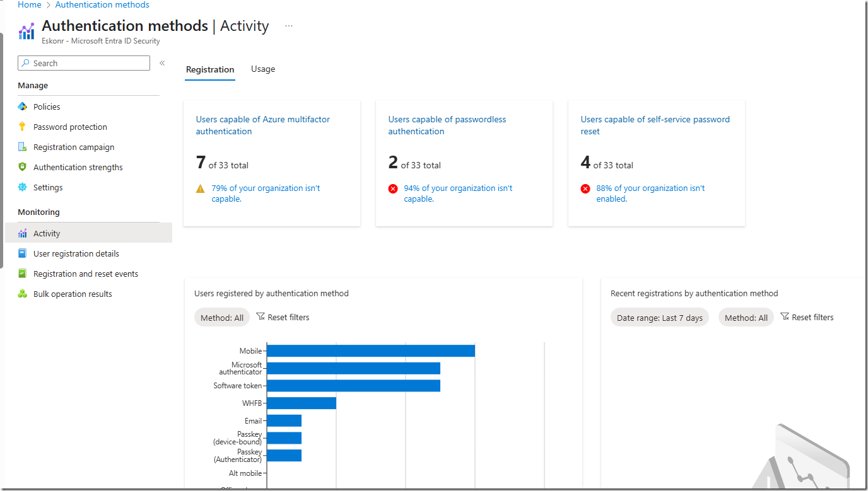Click the User registration details icon
The image size is (868, 491).
(x=23, y=253)
